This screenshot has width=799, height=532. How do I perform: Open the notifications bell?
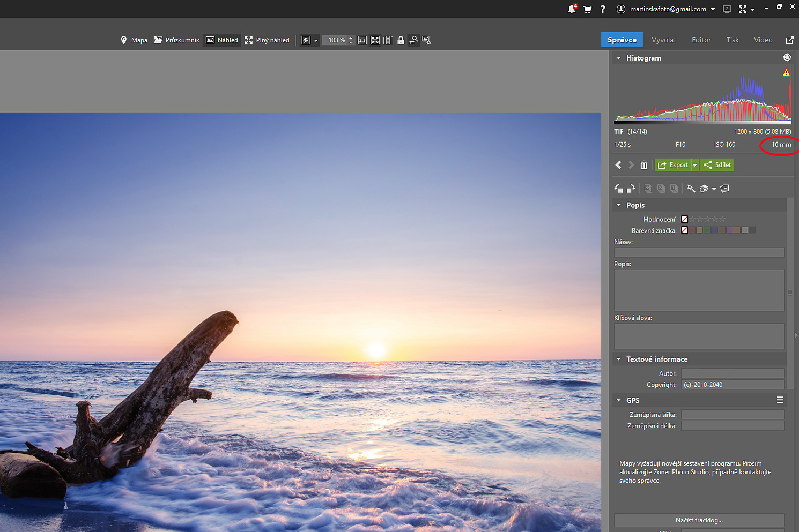tap(572, 9)
